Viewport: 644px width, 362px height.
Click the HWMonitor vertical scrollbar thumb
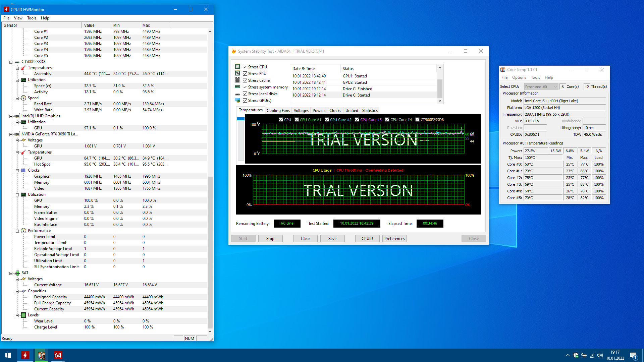click(x=210, y=252)
